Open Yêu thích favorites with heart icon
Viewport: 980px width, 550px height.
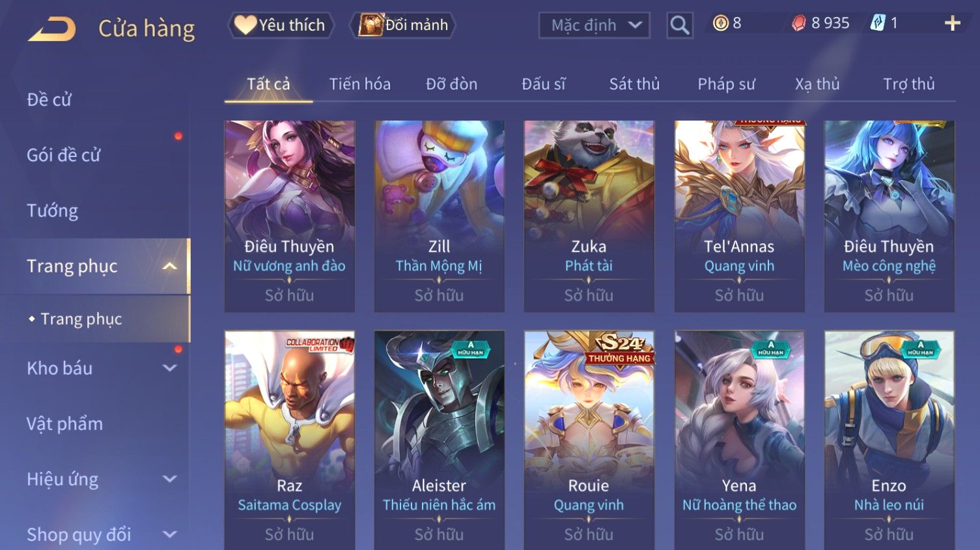tap(281, 25)
